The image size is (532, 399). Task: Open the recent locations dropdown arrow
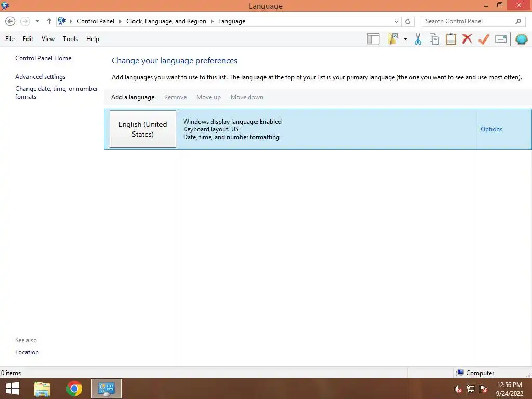point(37,21)
